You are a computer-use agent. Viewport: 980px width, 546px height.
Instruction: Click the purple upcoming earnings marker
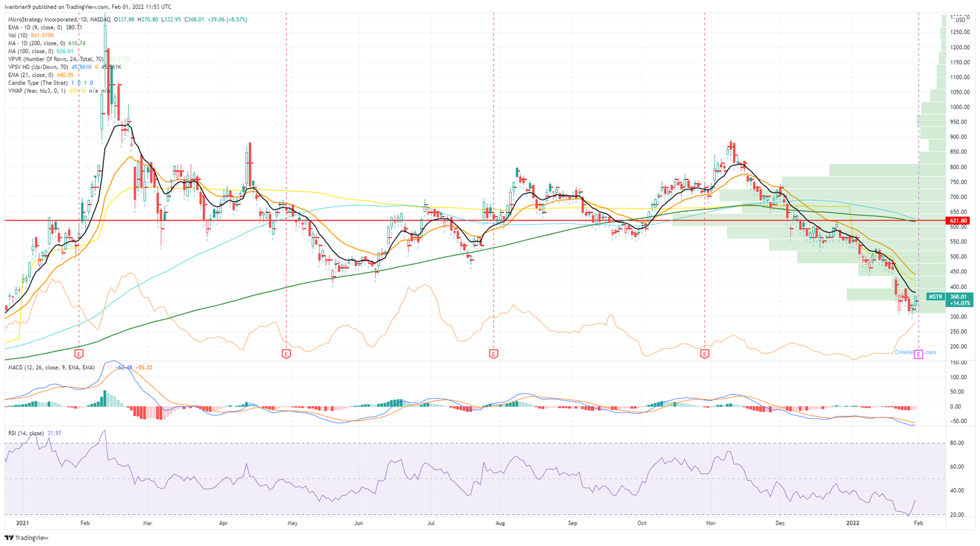[919, 354]
